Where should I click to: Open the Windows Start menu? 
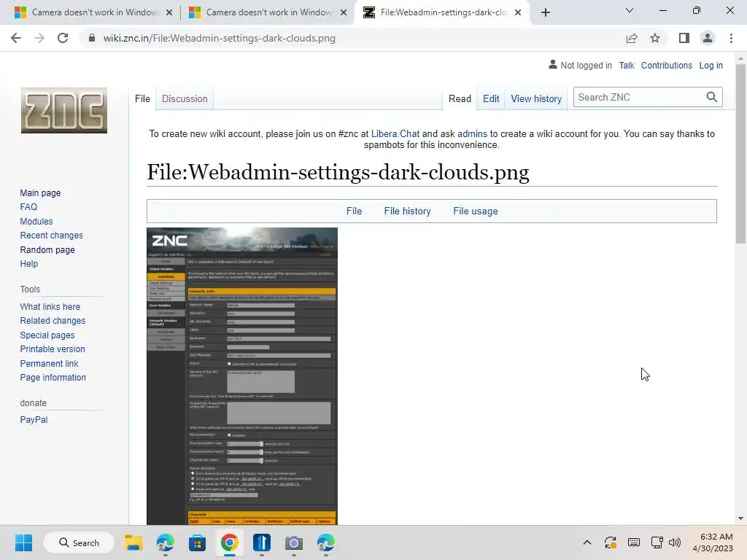[23, 542]
